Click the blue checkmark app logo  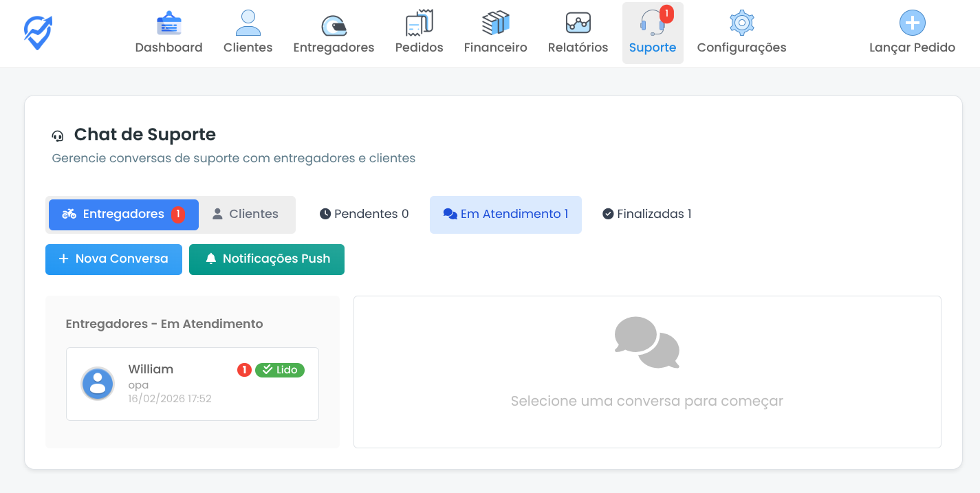click(39, 32)
